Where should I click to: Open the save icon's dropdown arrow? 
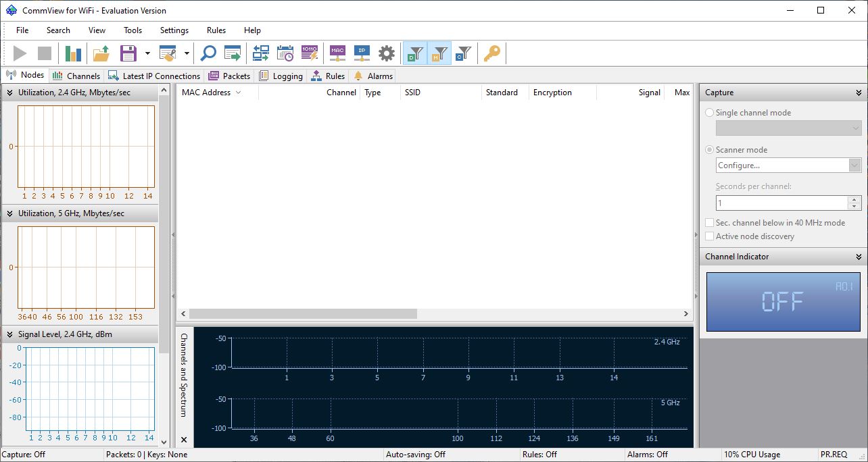pyautogui.click(x=147, y=53)
